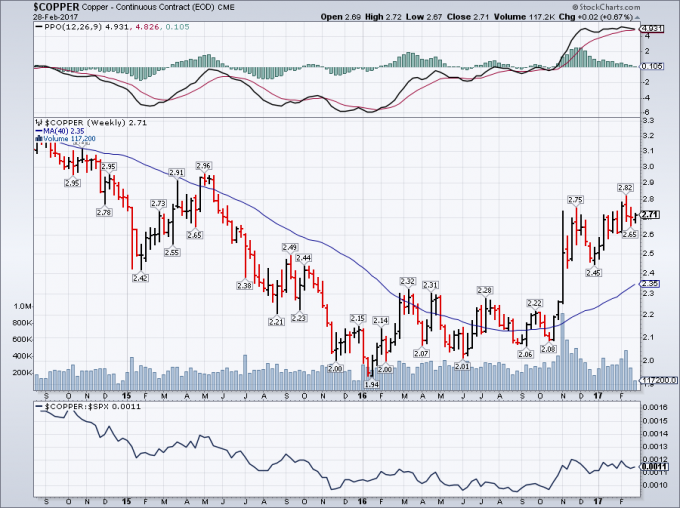Image resolution: width=680 pixels, height=508 pixels.
Task: Click the 2.14 high price label
Action: 381,321
